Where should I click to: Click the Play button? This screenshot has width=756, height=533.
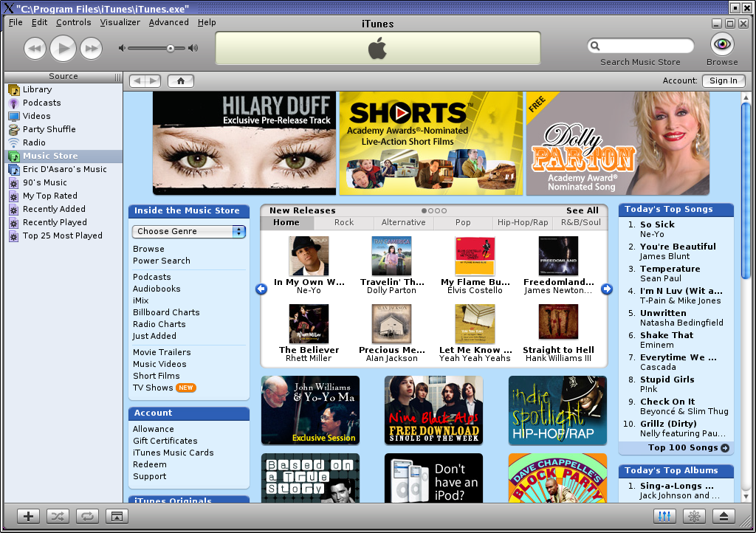[x=63, y=48]
